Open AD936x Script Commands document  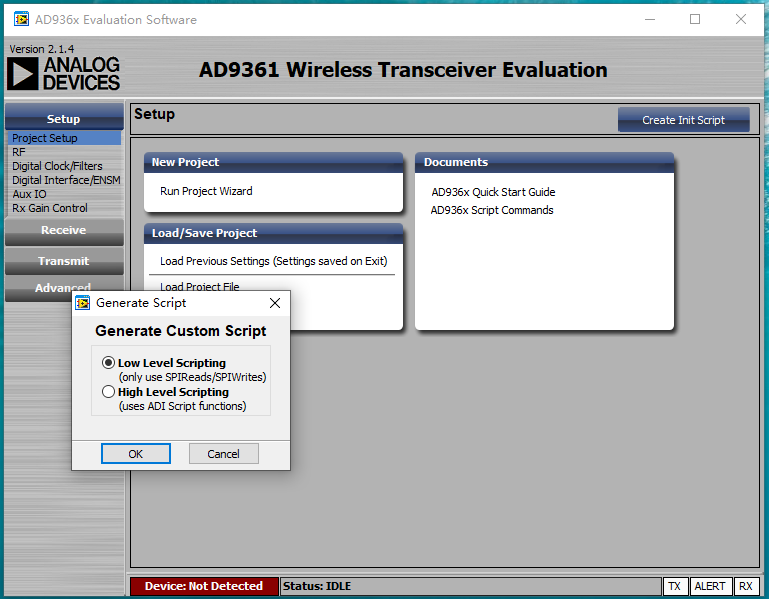(x=492, y=210)
